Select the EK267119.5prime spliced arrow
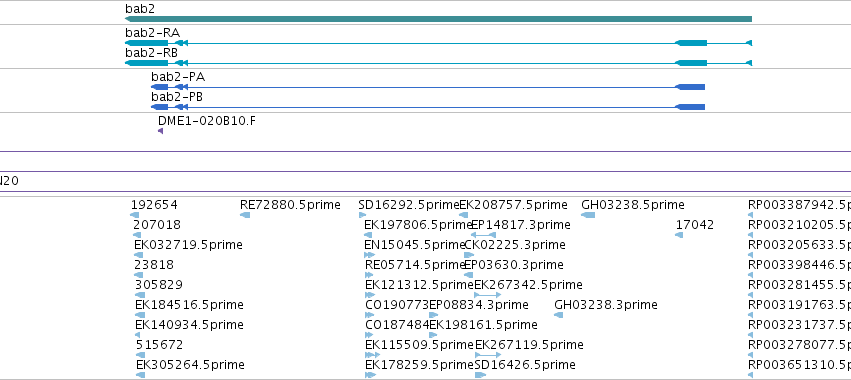The image size is (851, 380). pos(487,355)
